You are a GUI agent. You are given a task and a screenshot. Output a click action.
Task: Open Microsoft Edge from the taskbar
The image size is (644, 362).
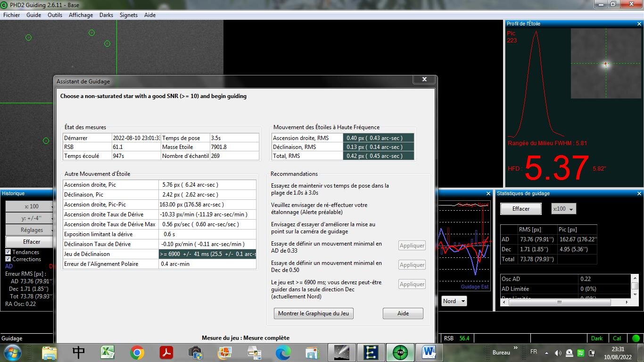(x=283, y=353)
